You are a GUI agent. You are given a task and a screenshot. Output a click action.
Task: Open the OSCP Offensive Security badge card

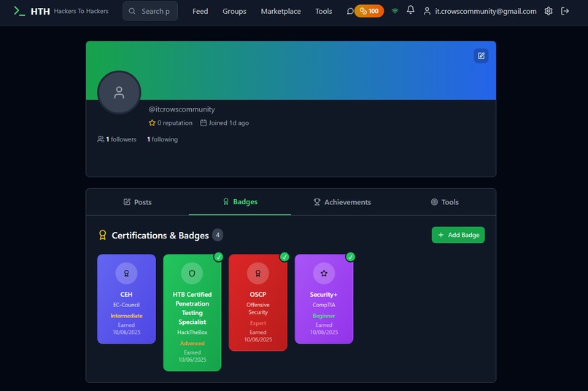tap(258, 303)
